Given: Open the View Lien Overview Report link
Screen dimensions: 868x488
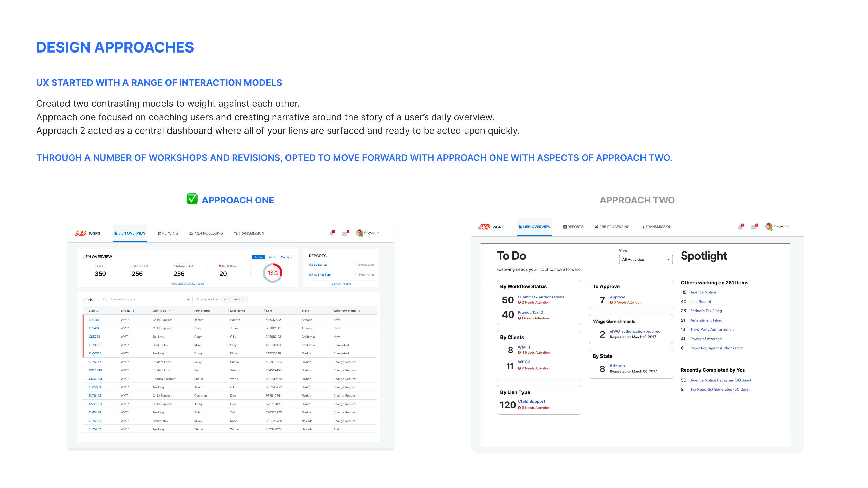Looking at the screenshot, I should tap(187, 284).
